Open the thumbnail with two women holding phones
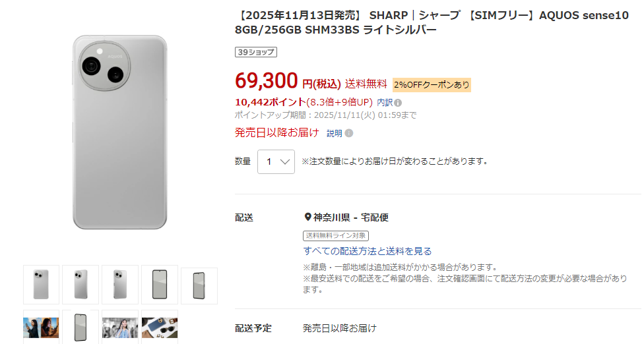The image size is (644, 344). tap(41, 327)
